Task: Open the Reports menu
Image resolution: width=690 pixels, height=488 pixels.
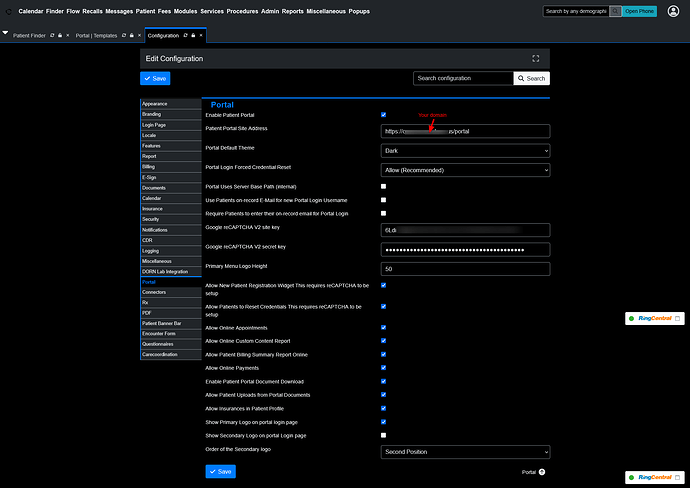Action: tap(293, 11)
